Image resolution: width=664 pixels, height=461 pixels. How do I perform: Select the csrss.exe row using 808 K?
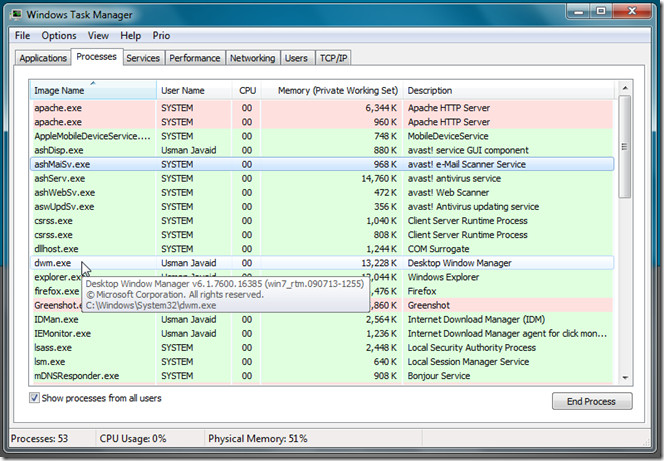[322, 235]
